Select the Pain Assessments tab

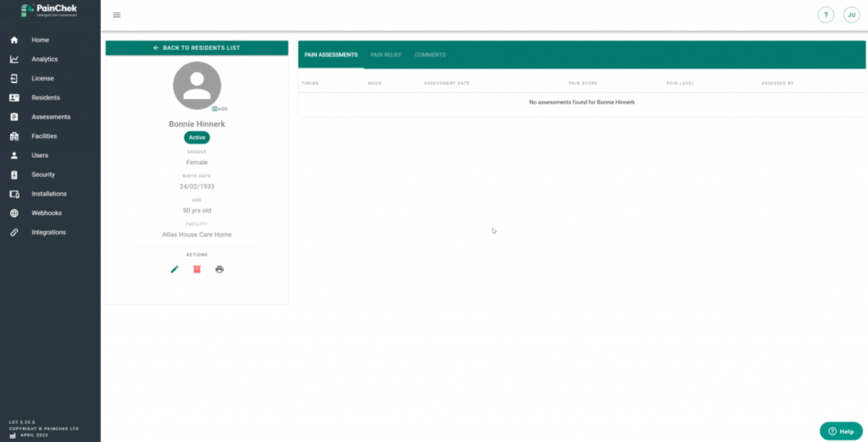pos(331,55)
